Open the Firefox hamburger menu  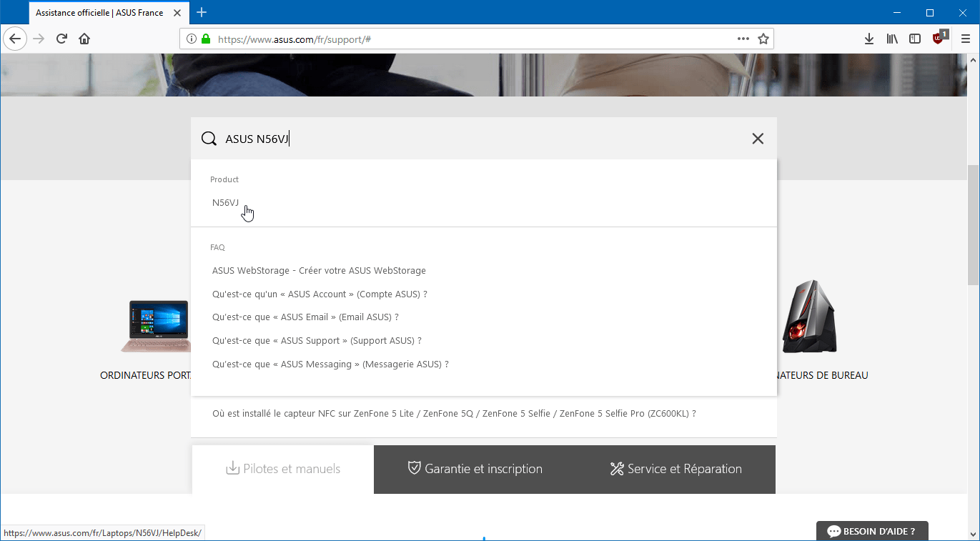(966, 39)
